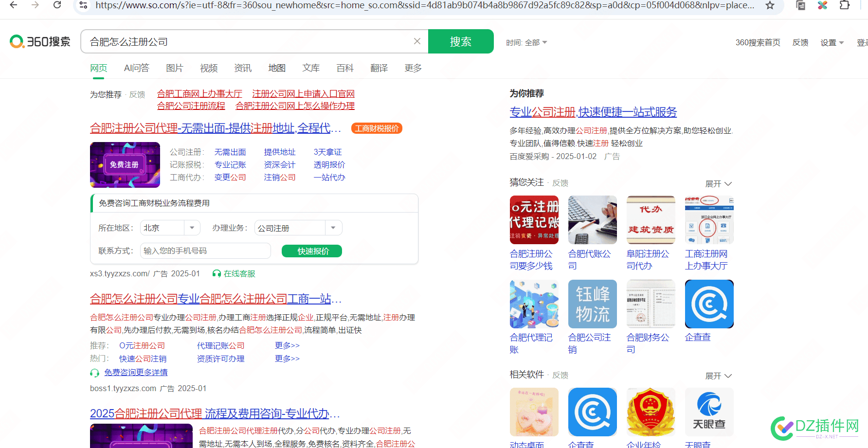This screenshot has width=868, height=448.
Task: Open the 钰峰物流 合肥公司注销 thumbnail
Action: [593, 304]
